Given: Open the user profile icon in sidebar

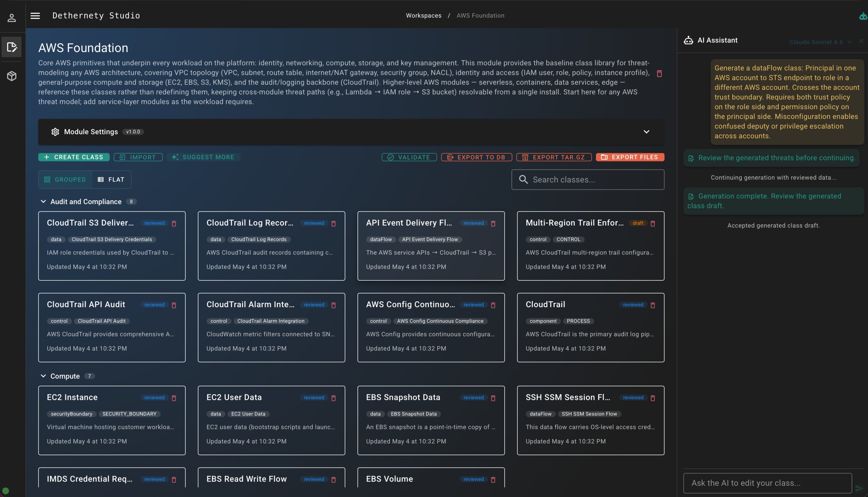Looking at the screenshot, I should 12,17.
